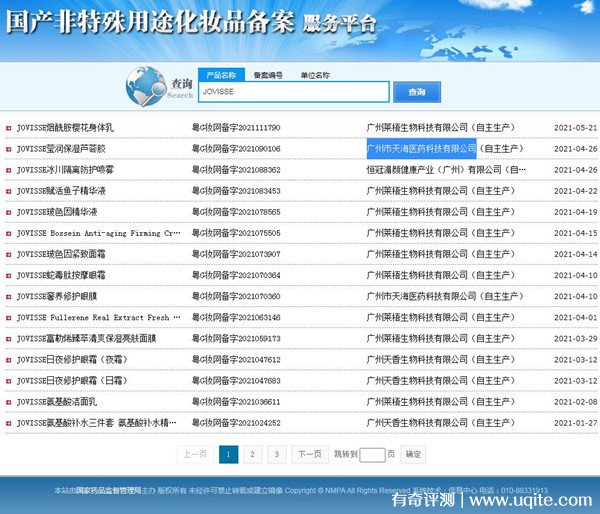Click the magnifying glass search logo icon

pyautogui.click(x=144, y=87)
